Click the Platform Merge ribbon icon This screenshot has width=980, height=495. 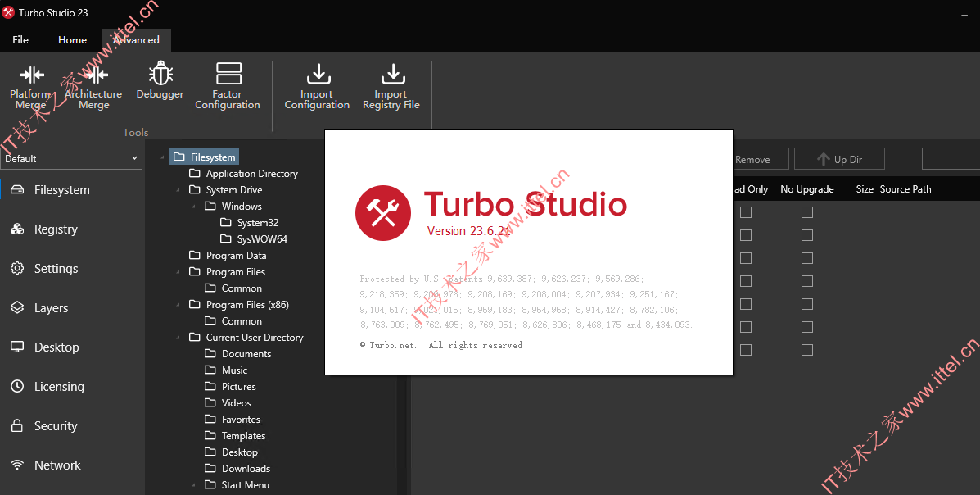pos(31,75)
